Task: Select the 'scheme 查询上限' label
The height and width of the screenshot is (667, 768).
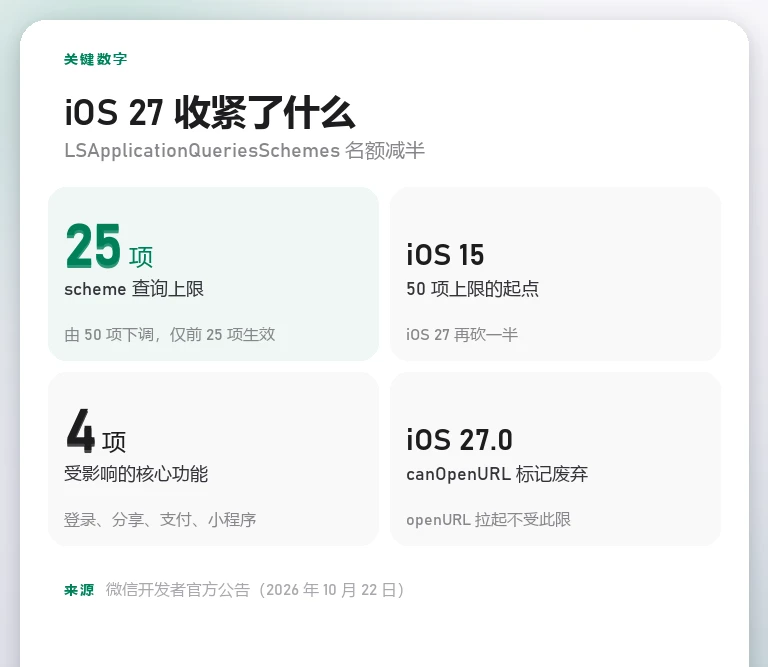Action: click(x=134, y=289)
